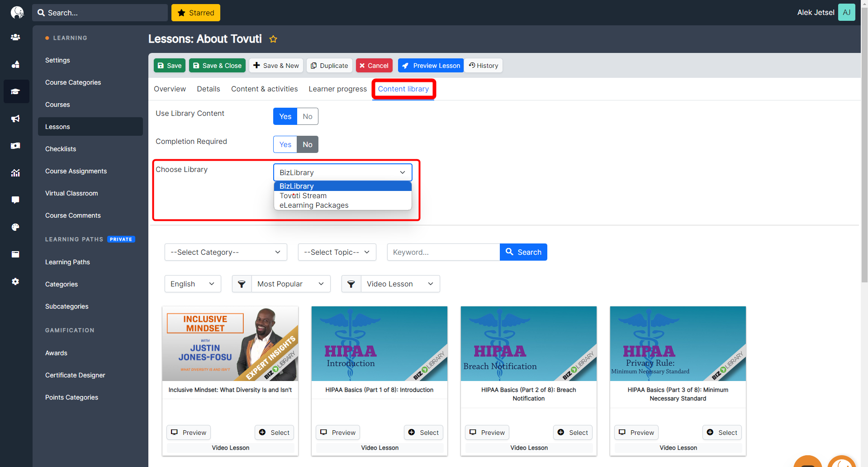Click Preview Lesson
This screenshot has height=467, width=868.
(x=431, y=66)
